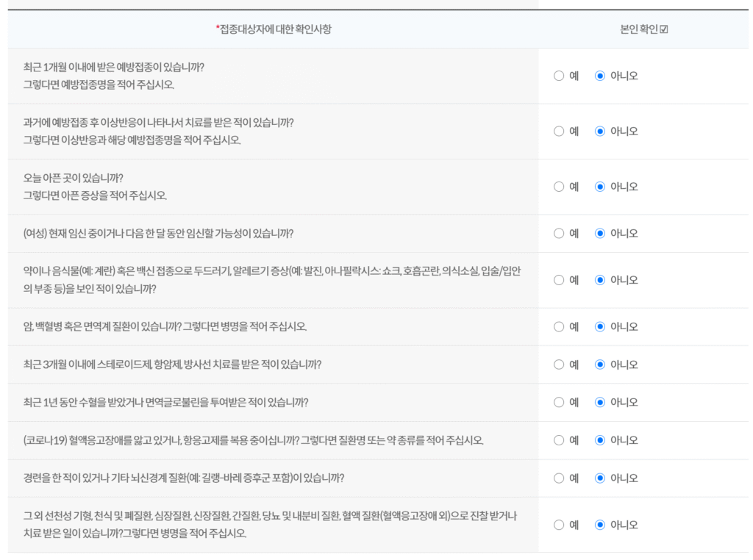This screenshot has height=560, width=753.
Task: Mark 예 for 수혈 or 면역글로불린 question
Action: (x=559, y=403)
